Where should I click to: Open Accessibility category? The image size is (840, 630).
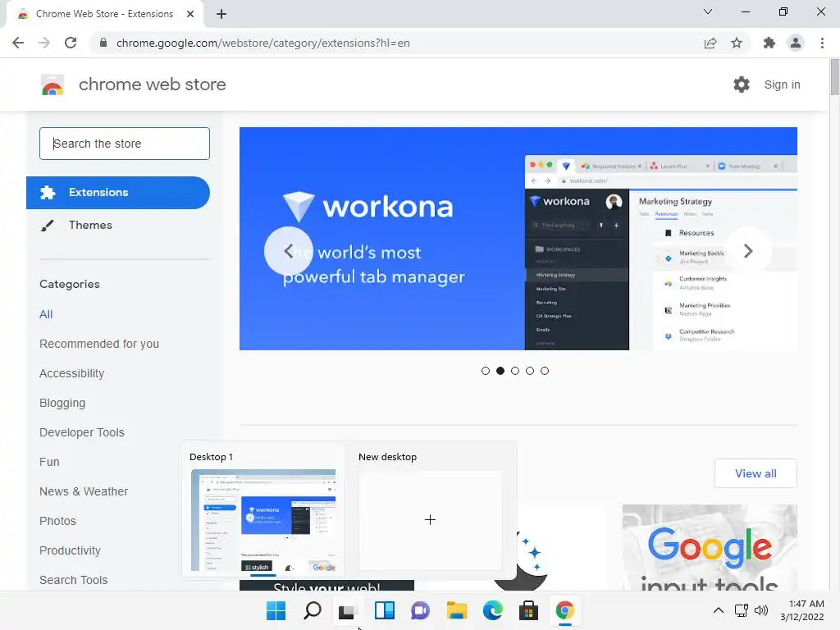coord(72,373)
